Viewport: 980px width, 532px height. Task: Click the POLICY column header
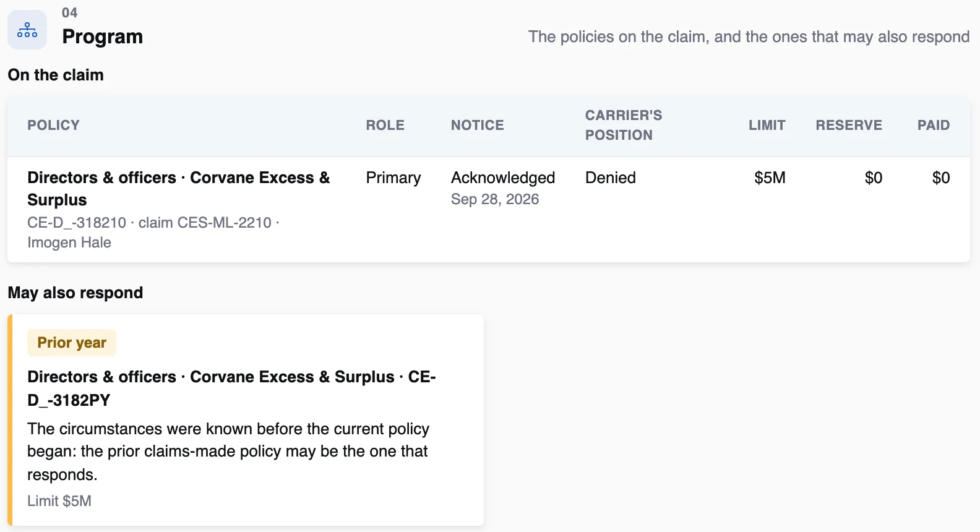(54, 125)
